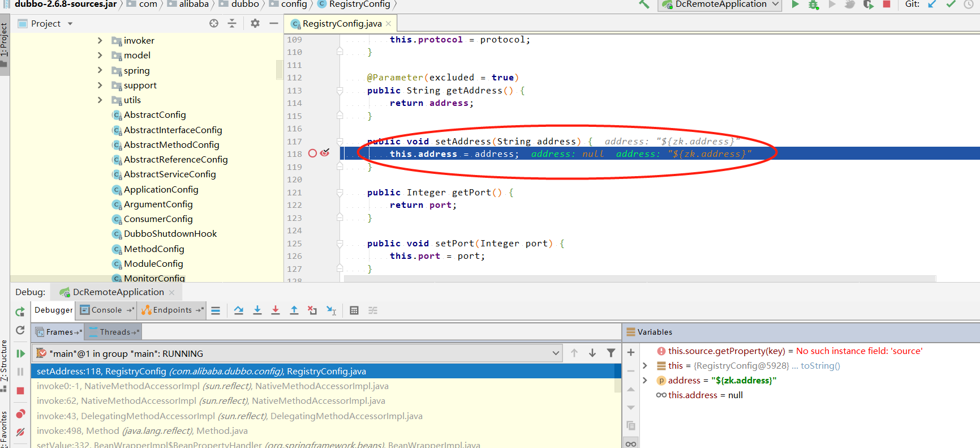Show Git history with the clock icon
The image size is (980, 448).
click(969, 4)
